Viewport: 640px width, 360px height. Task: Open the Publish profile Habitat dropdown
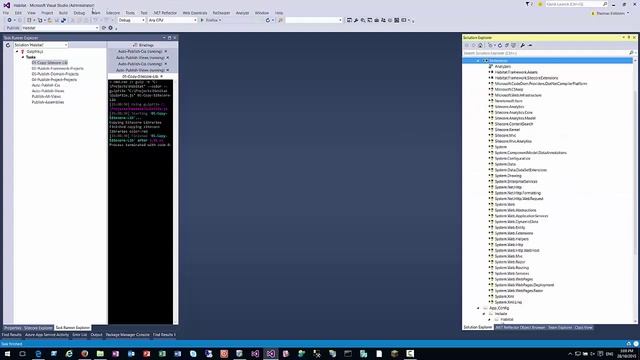click(x=60, y=28)
